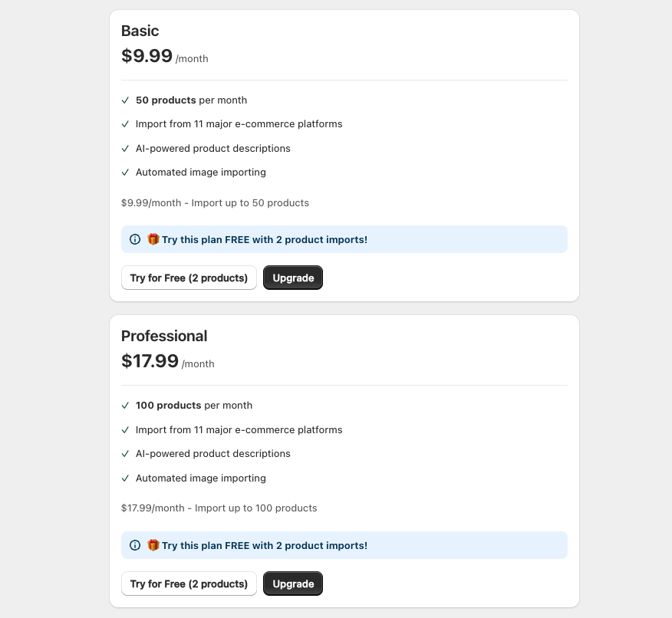Click the info icon in Basic's free trial banner
Image resolution: width=672 pixels, height=618 pixels.
[134, 239]
